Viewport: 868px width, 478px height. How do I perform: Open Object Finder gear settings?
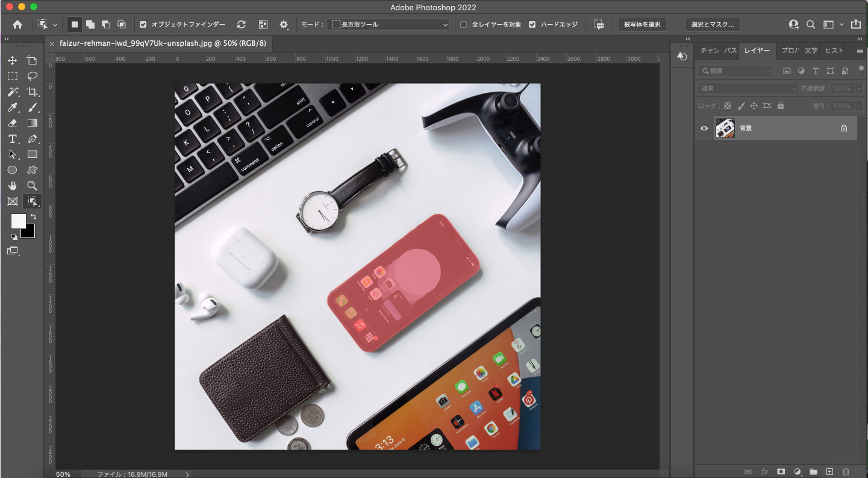(284, 25)
